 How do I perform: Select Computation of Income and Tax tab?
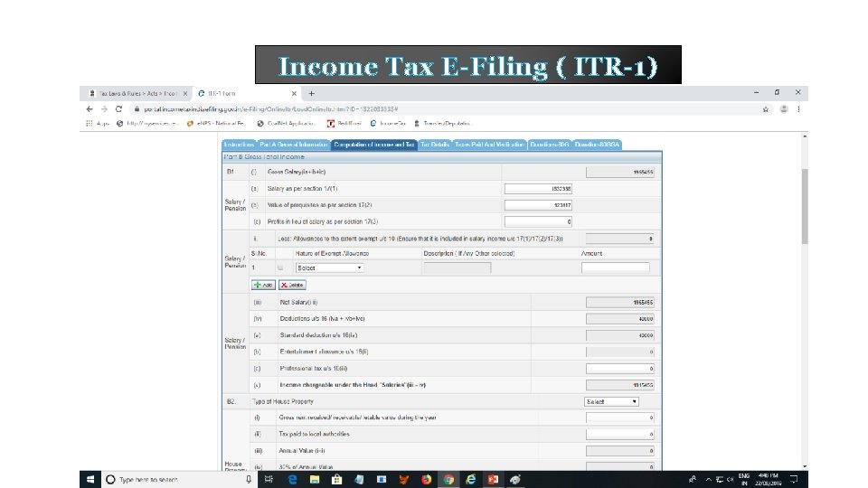point(373,145)
